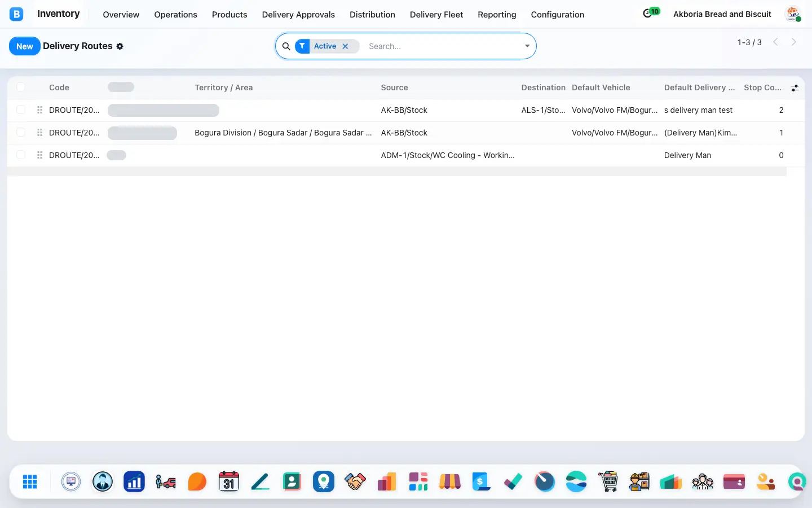Screen dimensions: 812x508
Task: Click the gear icon beside Delivery Routes
Action: [x=120, y=46]
